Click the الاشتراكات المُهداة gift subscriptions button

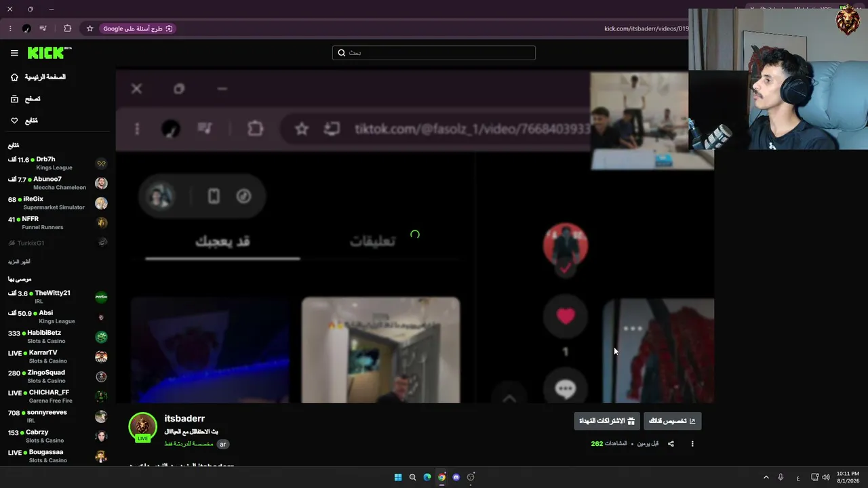607,421
